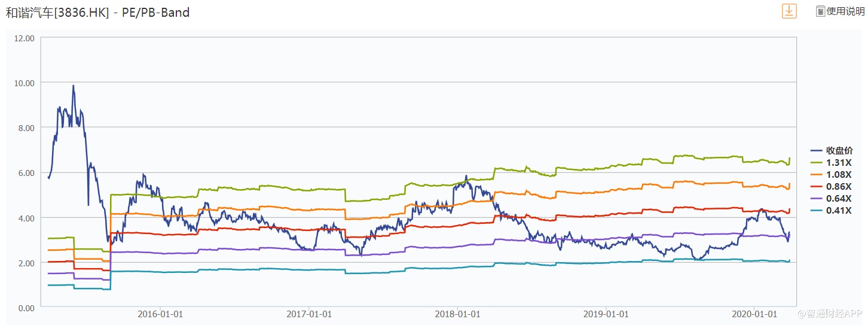The image size is (868, 325).
Task: Select the 2018-01-01 date on the axis
Action: pos(458,313)
